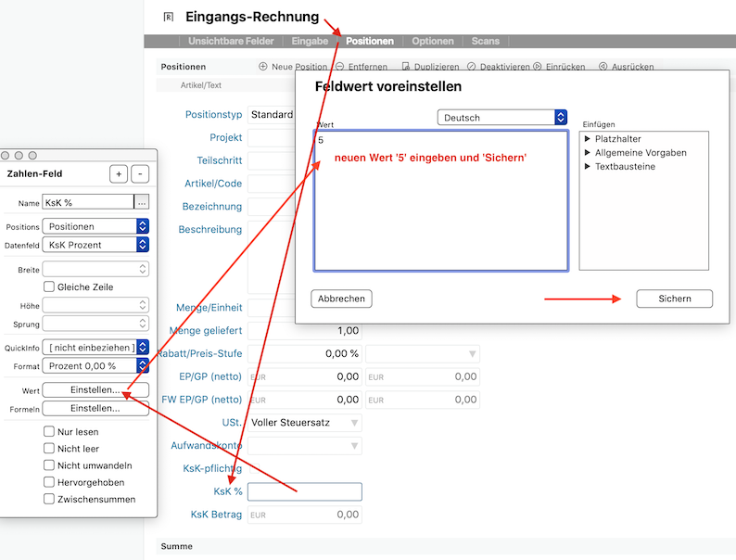The height and width of the screenshot is (560, 736).
Task: Switch to the Optionen tab
Action: pyautogui.click(x=433, y=41)
